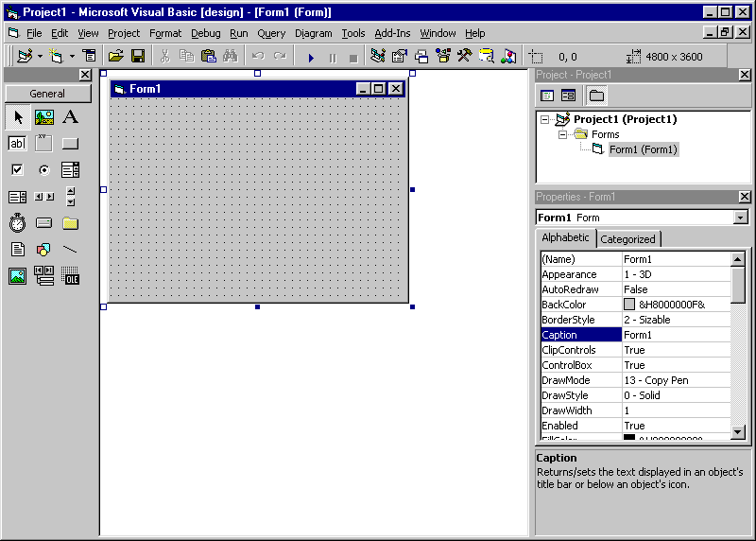Close the Toolbox panel

point(85,75)
